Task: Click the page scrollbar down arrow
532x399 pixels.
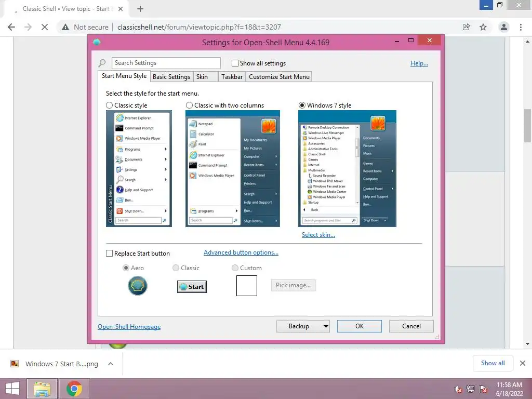Action: tap(527, 344)
